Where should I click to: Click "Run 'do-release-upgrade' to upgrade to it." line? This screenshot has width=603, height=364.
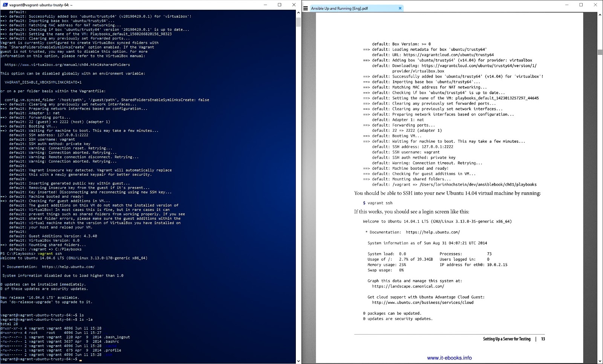click(46, 302)
